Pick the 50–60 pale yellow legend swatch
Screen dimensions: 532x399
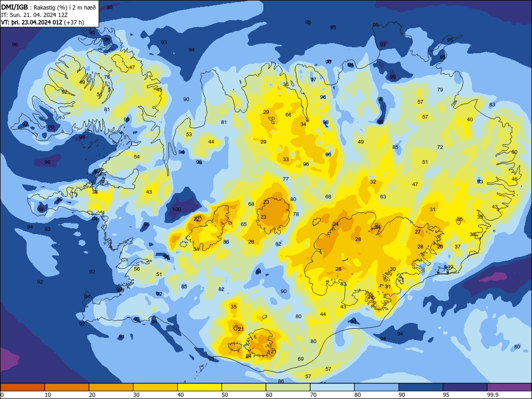pos(244,387)
